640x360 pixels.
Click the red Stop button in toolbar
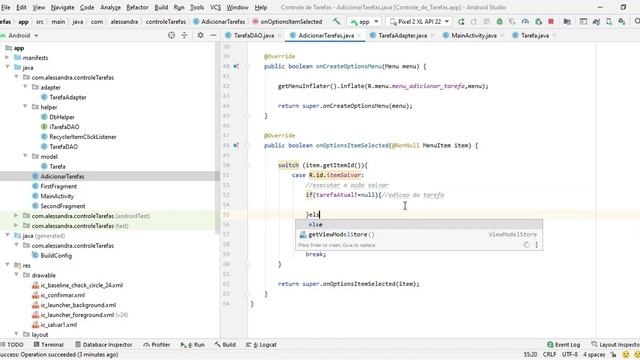[x=551, y=21]
